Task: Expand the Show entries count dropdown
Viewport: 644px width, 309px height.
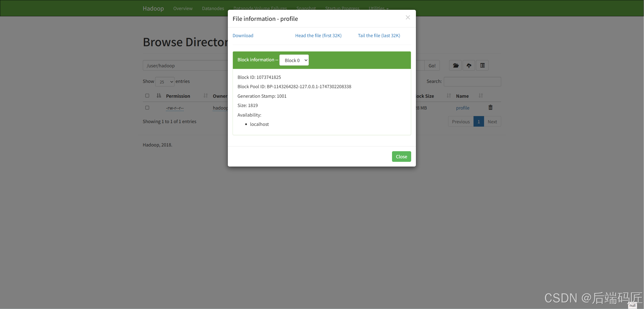Action: pyautogui.click(x=165, y=82)
